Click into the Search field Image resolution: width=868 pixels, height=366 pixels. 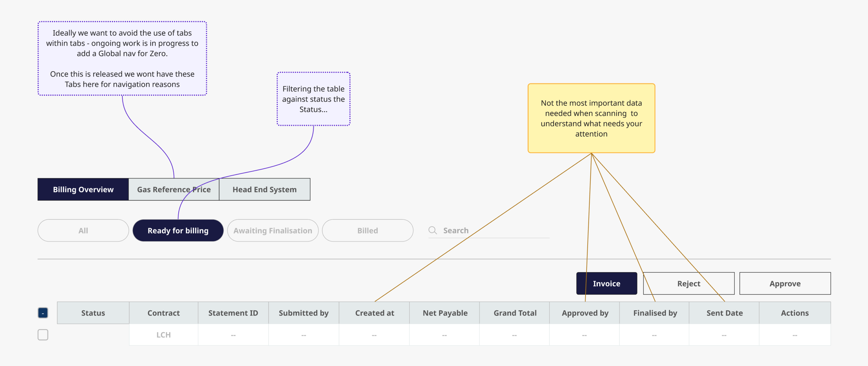click(489, 230)
